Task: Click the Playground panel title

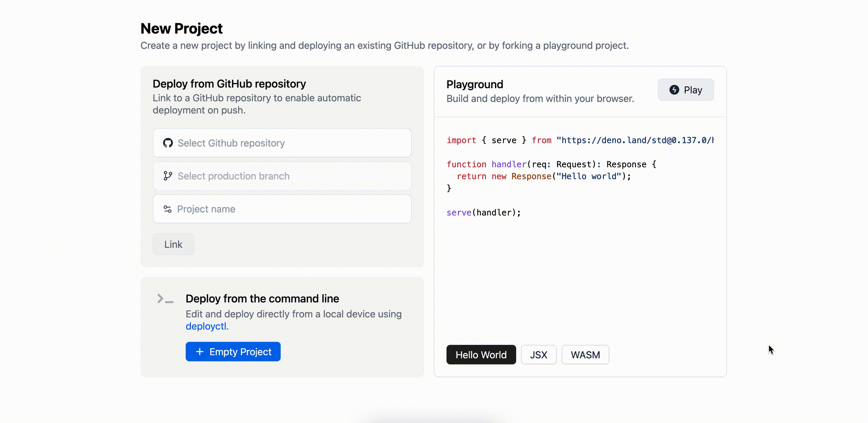Action: click(475, 85)
